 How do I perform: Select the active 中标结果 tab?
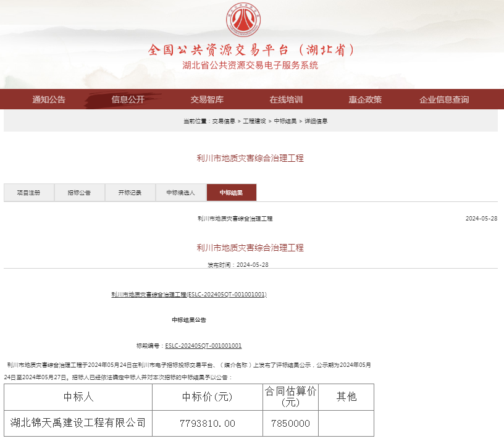click(231, 193)
